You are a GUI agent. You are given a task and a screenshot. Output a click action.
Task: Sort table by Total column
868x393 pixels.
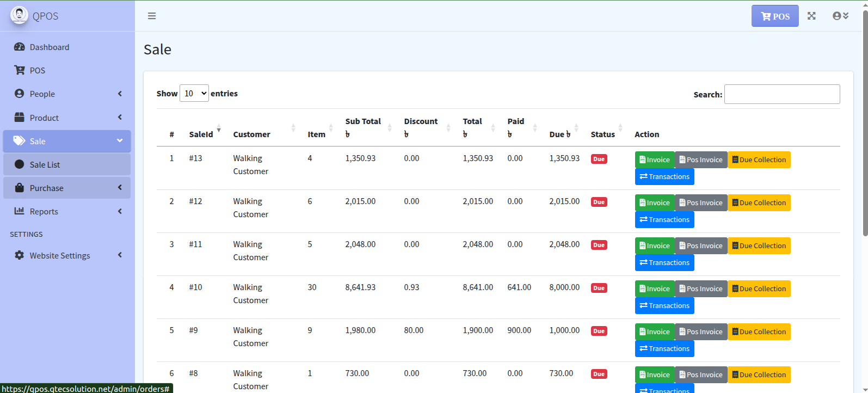tap(480, 128)
